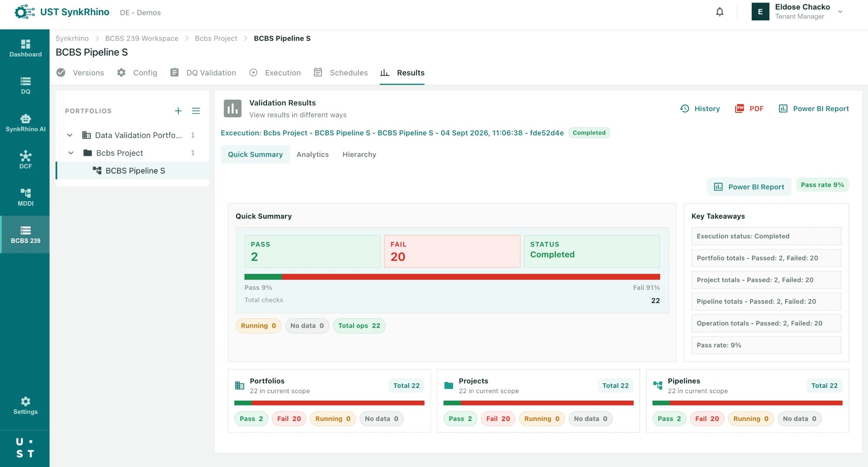Go to Bcbs Project breadcrumb
This screenshot has width=868, height=467.
(x=216, y=38)
